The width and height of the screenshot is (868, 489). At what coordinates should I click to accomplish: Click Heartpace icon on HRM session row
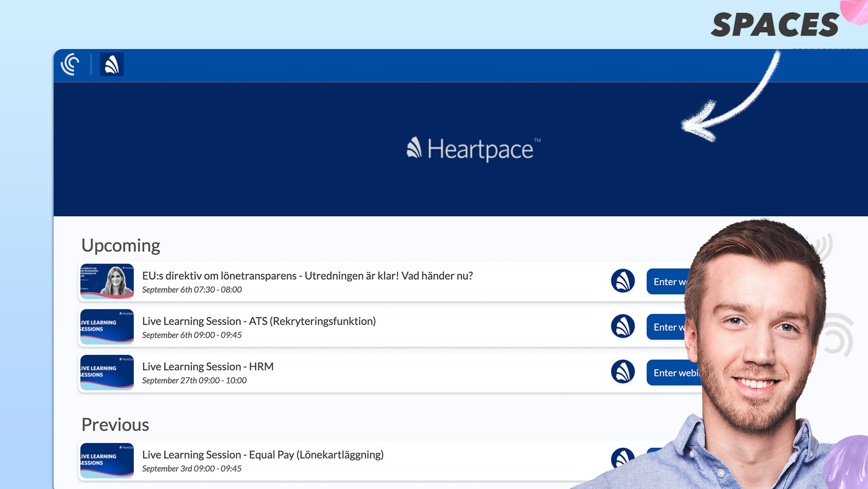(623, 372)
